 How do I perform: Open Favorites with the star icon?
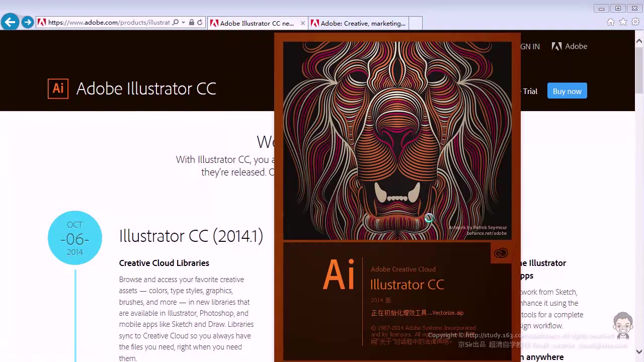click(623, 22)
